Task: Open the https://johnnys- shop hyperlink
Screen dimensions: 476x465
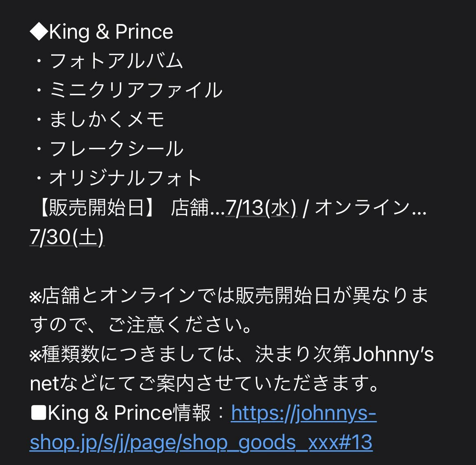Action: (x=304, y=413)
